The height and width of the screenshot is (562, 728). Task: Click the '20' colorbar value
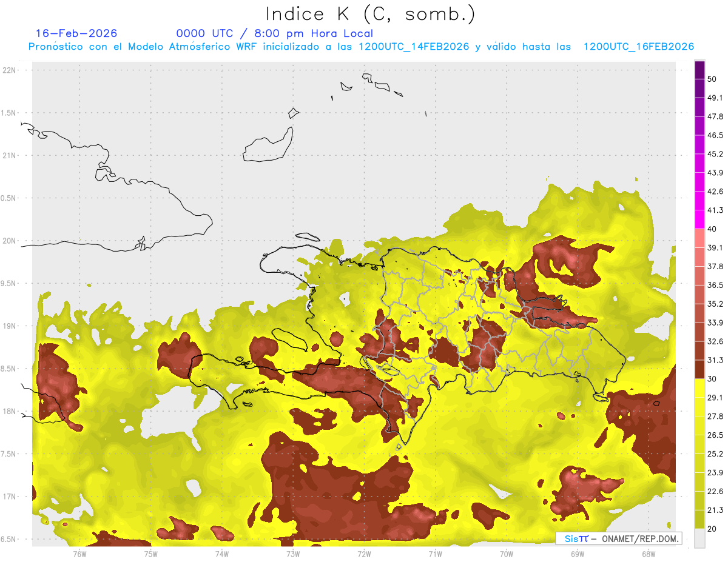712,529
